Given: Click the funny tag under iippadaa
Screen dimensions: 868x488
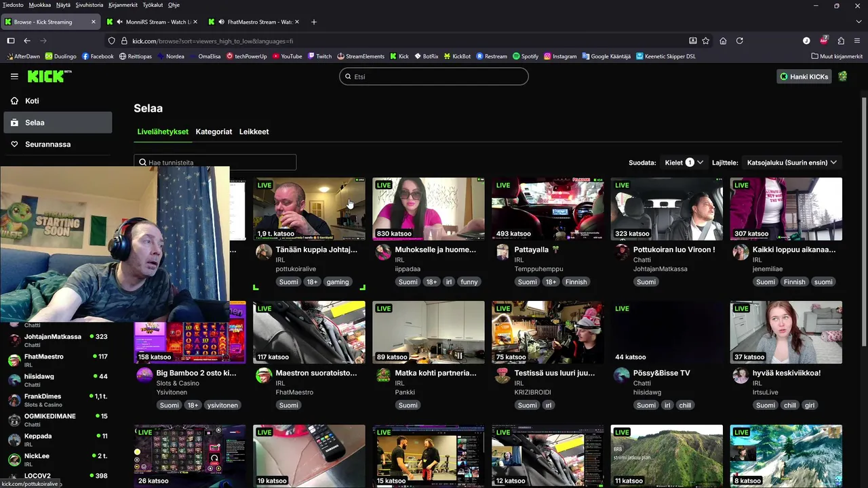Looking at the screenshot, I should (x=469, y=282).
